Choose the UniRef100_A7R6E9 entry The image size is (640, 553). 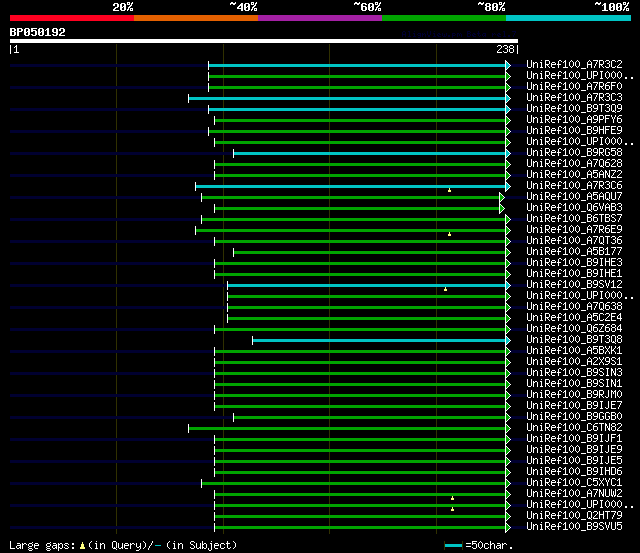coord(574,230)
